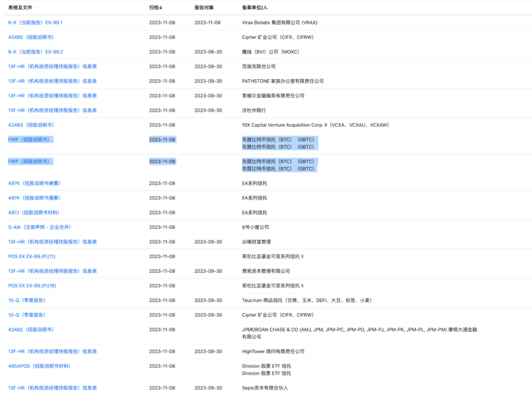Select the filer name 8号小屋公司
Image resolution: width=532 pixels, height=395 pixels.
click(256, 227)
